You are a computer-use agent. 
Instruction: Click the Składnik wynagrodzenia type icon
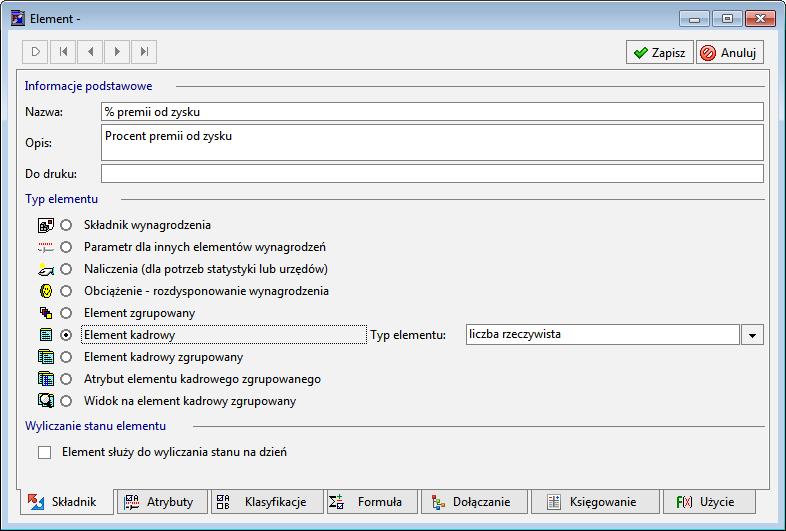coord(46,225)
